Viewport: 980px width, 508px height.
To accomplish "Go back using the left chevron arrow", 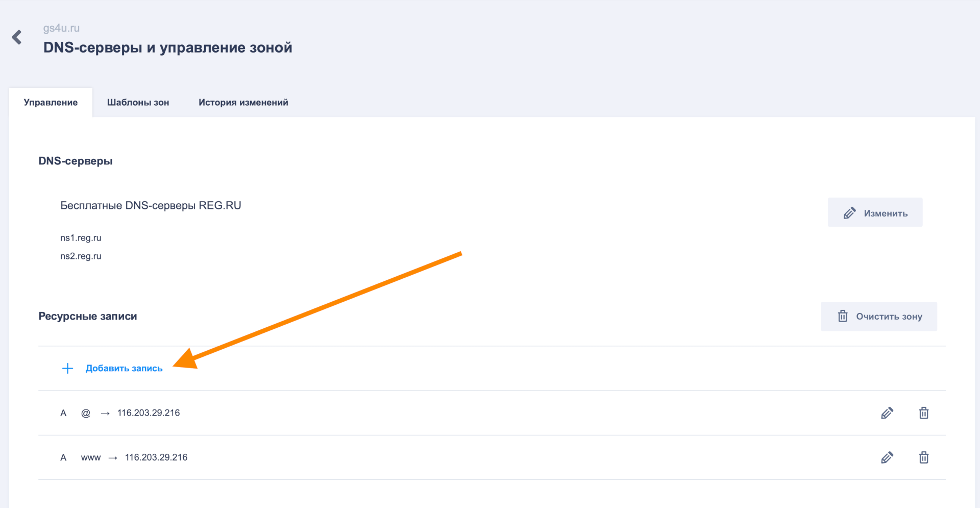I will 17,37.
